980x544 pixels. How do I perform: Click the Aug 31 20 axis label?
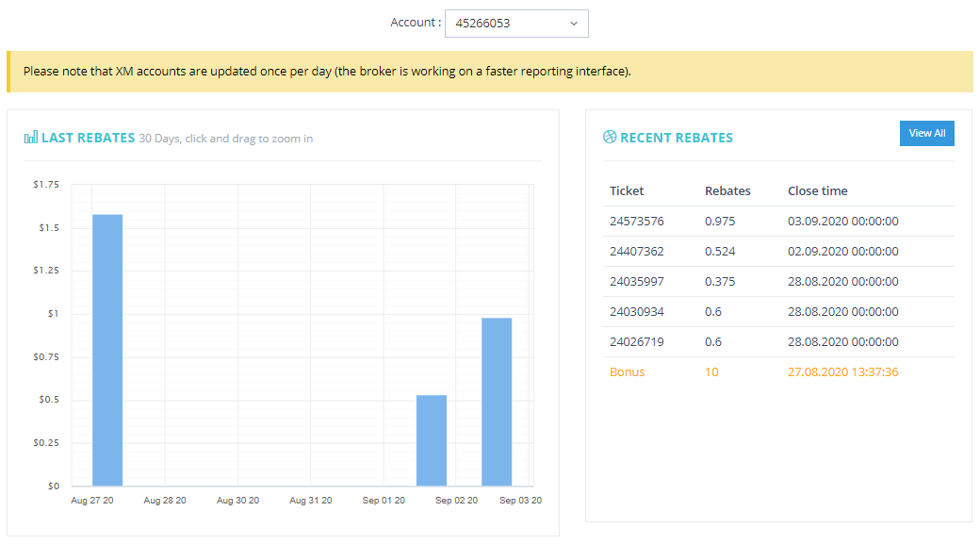(x=311, y=501)
